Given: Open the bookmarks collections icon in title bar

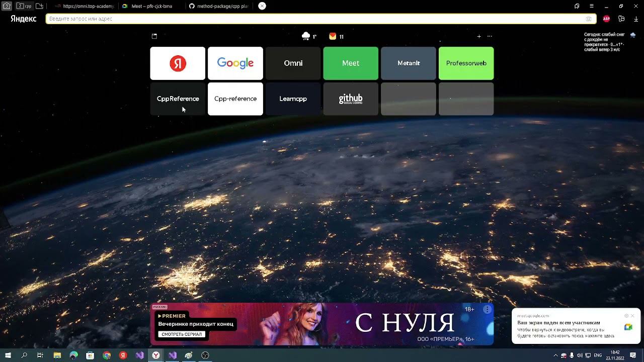Looking at the screenshot, I should (x=577, y=6).
